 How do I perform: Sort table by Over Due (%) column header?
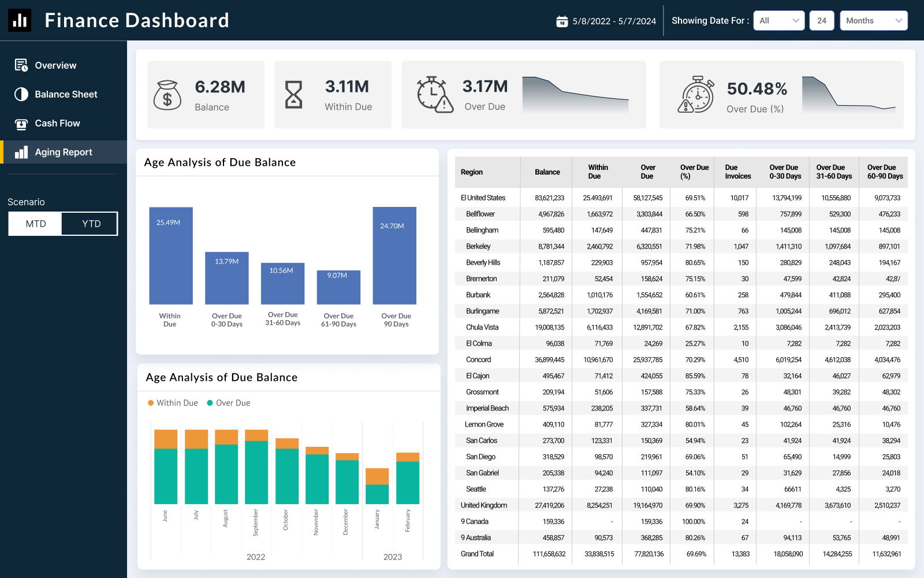[694, 172]
